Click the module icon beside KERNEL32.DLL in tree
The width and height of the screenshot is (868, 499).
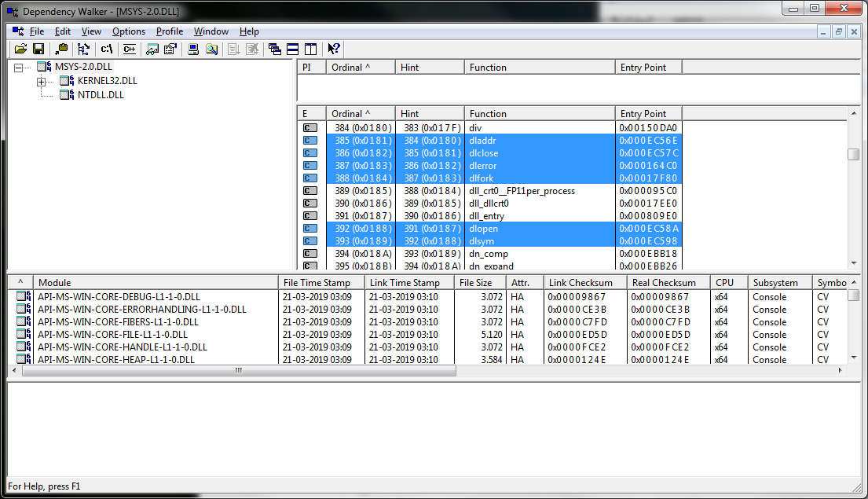(x=67, y=81)
